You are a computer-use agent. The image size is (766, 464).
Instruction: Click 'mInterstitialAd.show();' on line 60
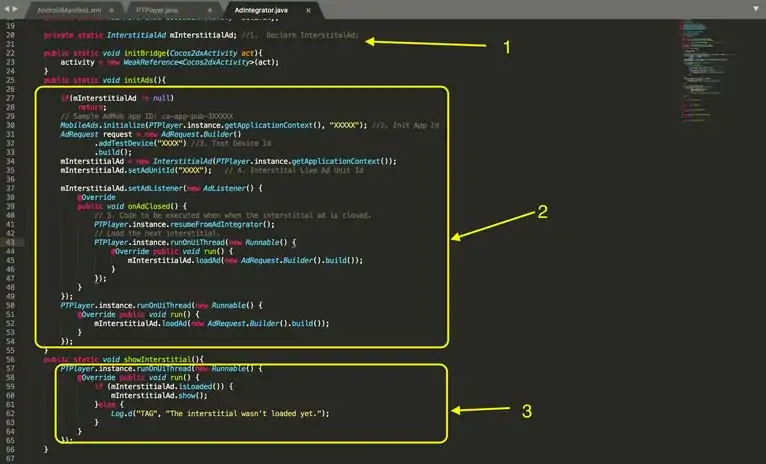[x=159, y=396]
